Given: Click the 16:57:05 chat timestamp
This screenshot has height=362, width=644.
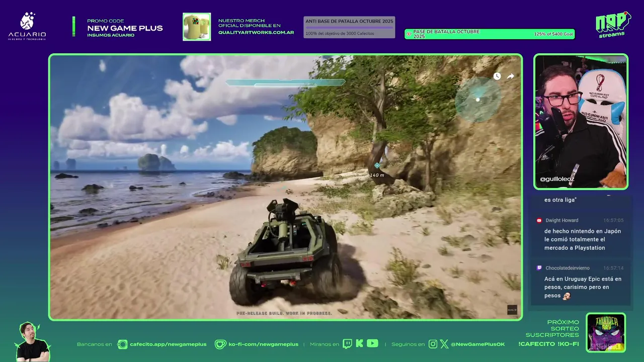Looking at the screenshot, I should click(x=613, y=220).
